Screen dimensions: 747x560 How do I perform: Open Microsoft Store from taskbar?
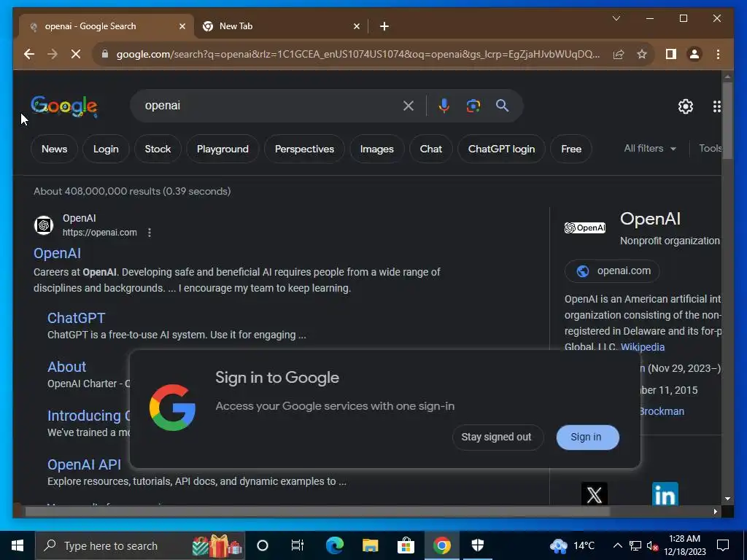click(x=406, y=545)
